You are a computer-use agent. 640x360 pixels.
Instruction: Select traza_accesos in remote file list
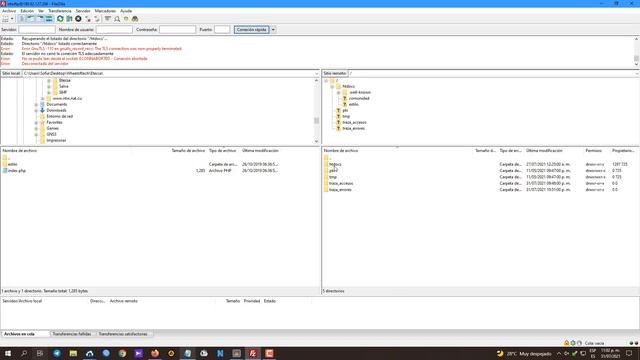pos(341,183)
